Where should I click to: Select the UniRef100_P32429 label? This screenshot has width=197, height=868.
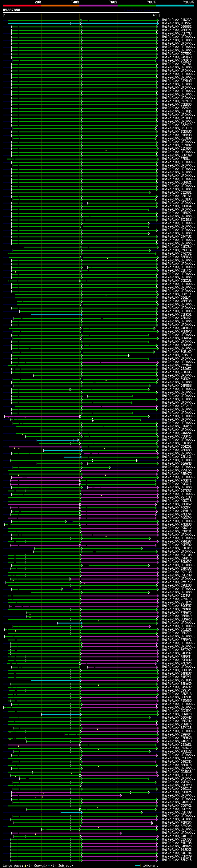pyautogui.click(x=177, y=125)
